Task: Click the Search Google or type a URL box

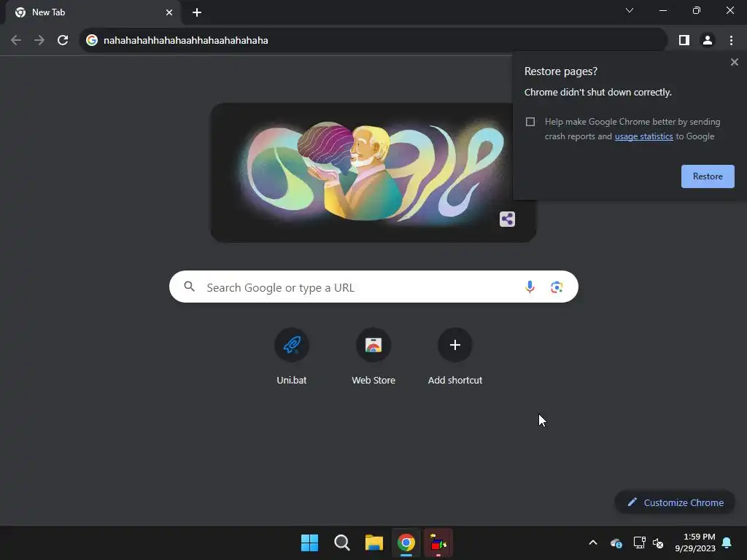Action: (x=373, y=287)
